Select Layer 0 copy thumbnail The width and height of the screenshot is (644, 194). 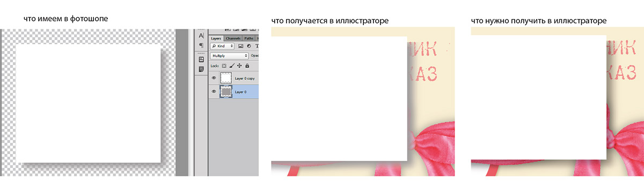tap(225, 78)
